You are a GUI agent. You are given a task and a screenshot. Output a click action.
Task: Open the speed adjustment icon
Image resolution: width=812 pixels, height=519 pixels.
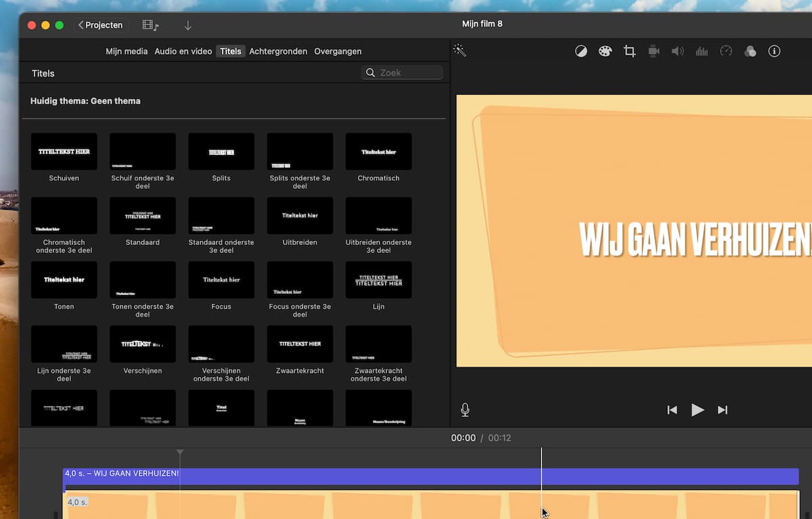[726, 51]
